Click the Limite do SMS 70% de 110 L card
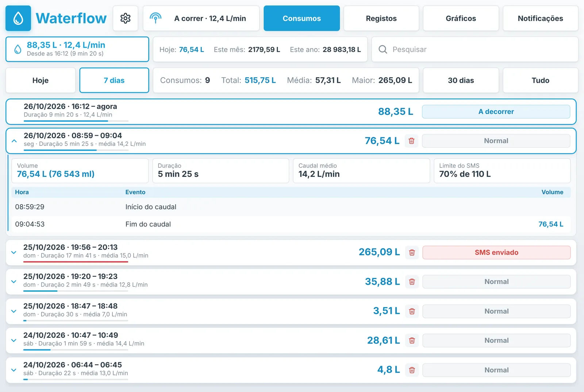This screenshot has height=392, width=584. [x=502, y=171]
